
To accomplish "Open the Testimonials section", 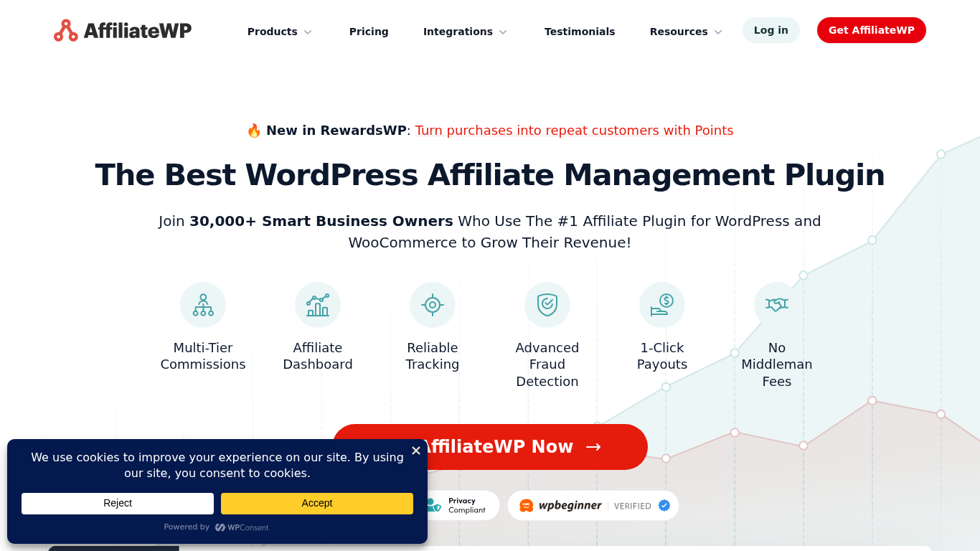I will tap(580, 32).
